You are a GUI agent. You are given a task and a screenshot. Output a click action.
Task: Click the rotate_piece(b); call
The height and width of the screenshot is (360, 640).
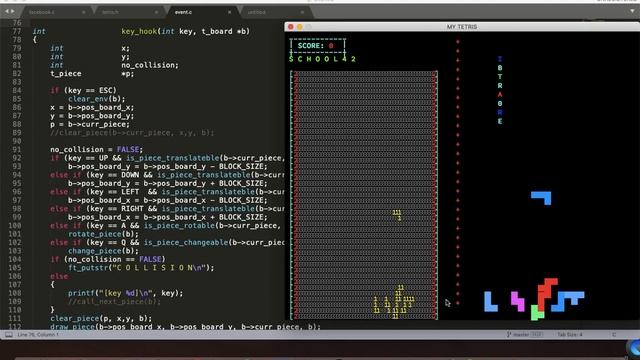(103, 234)
